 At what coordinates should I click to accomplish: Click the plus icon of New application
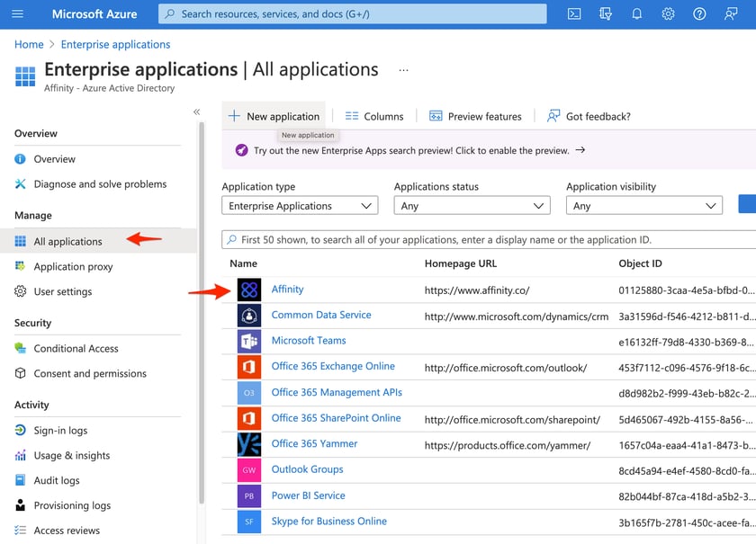click(234, 116)
